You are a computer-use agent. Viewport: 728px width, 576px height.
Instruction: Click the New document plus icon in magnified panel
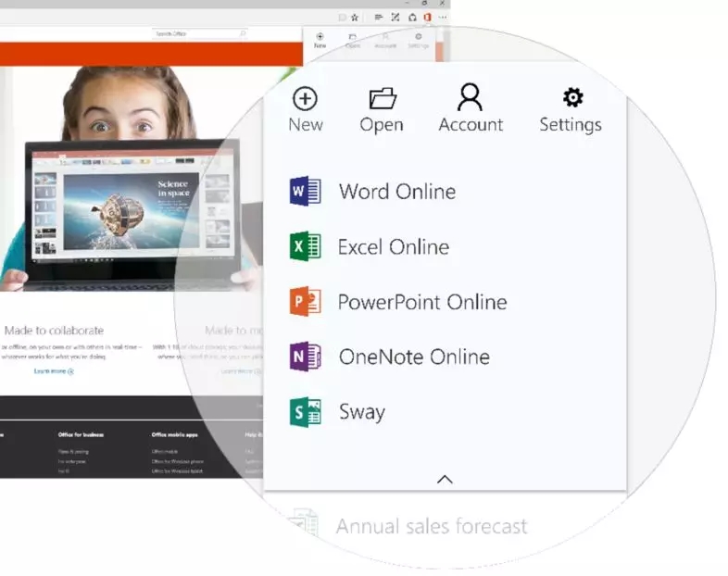305,98
